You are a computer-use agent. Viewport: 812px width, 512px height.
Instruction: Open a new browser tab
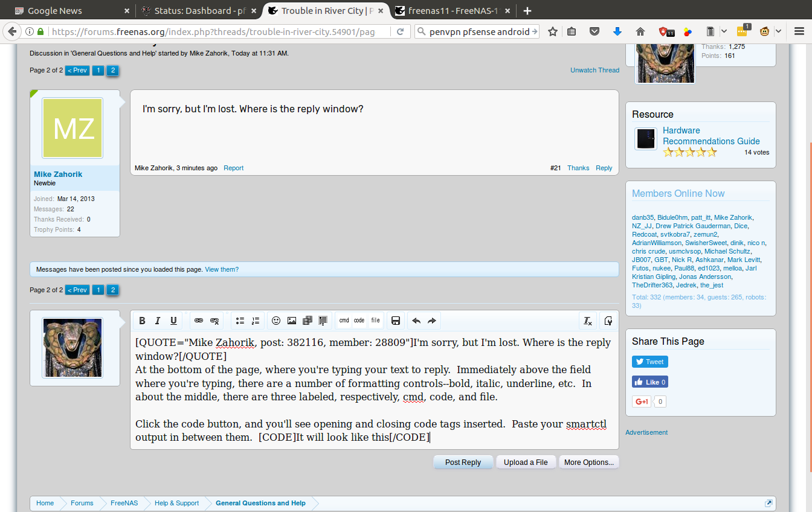pyautogui.click(x=527, y=10)
